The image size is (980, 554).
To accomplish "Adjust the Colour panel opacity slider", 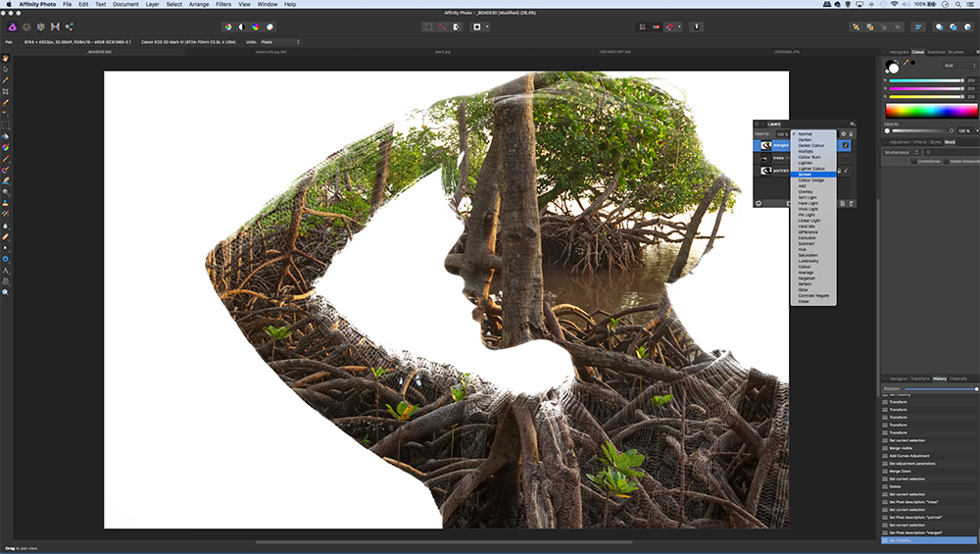I will click(x=922, y=130).
